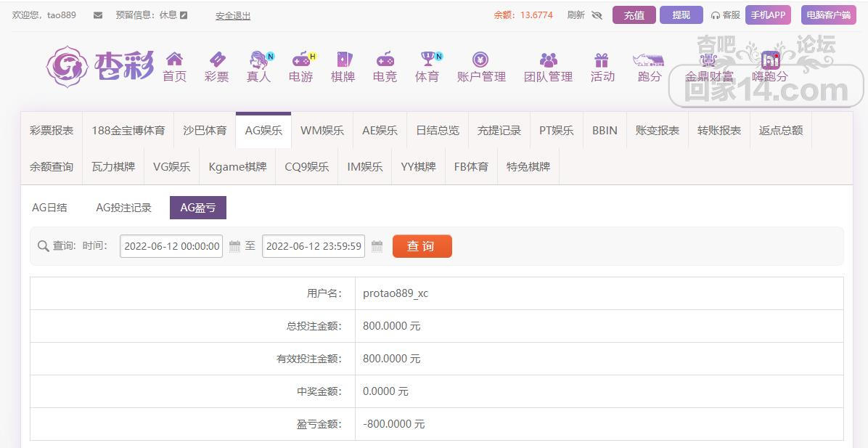The width and height of the screenshot is (868, 448).
Task: Open the card games (棋牌) icon
Action: point(343,60)
